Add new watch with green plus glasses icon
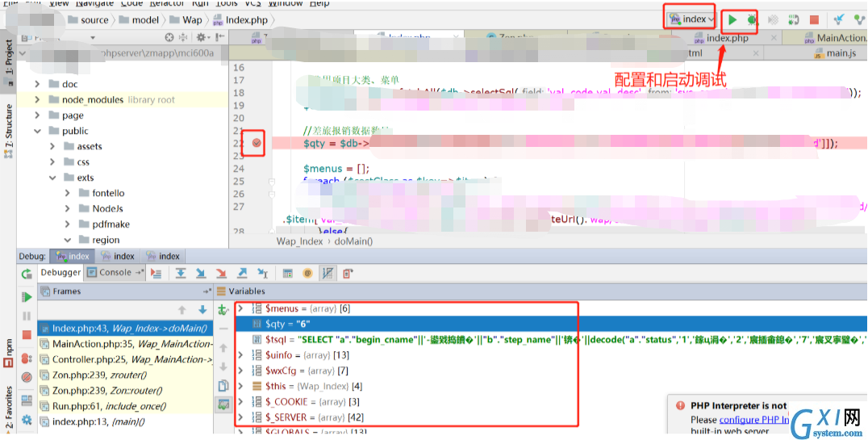Image resolution: width=868 pixels, height=440 pixels. pyautogui.click(x=223, y=310)
